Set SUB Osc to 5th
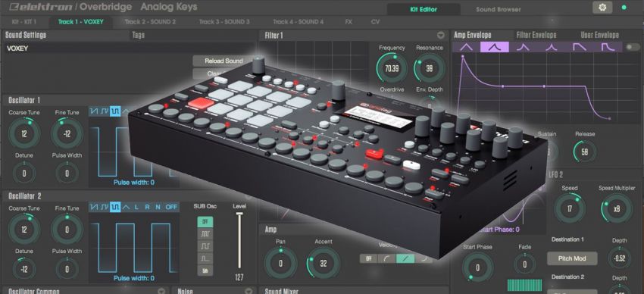This screenshot has height=294, width=644. point(205,271)
